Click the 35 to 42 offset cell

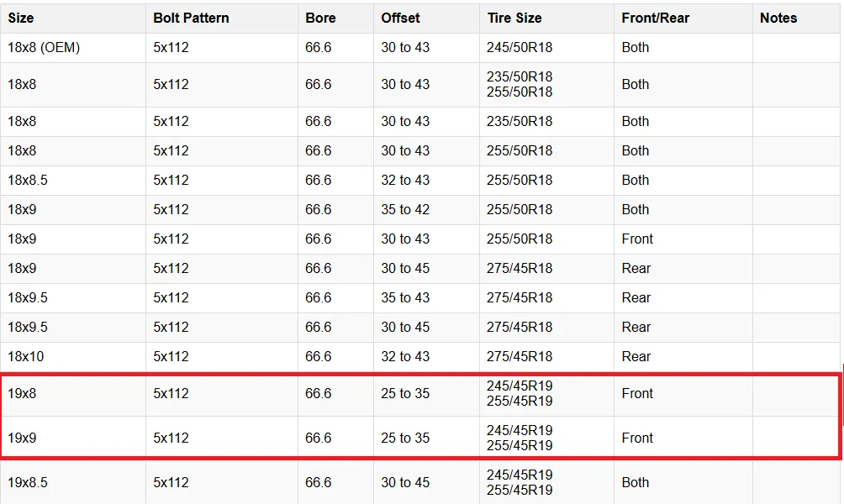405,210
